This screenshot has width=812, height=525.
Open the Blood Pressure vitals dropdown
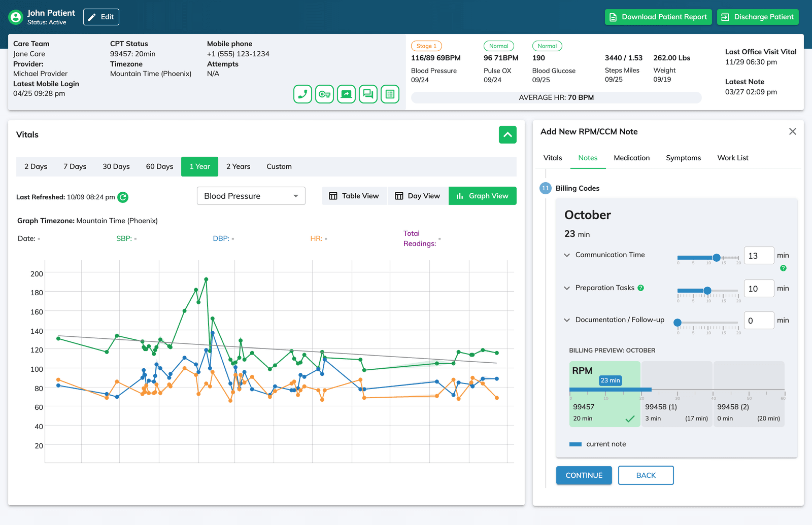(251, 196)
